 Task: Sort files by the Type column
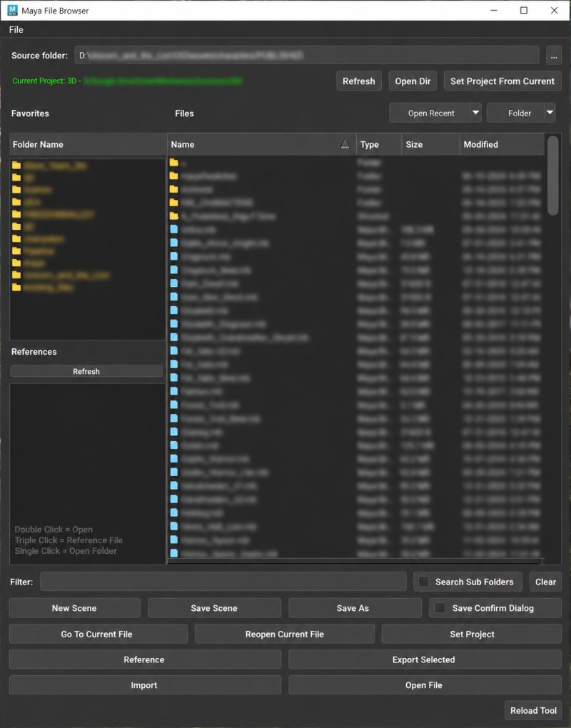pyautogui.click(x=379, y=144)
